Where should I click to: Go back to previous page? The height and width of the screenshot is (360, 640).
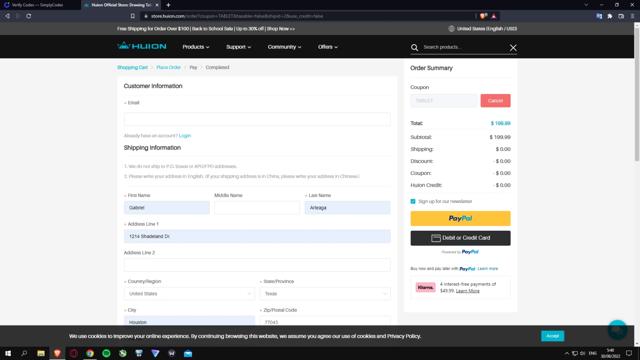click(x=7, y=16)
